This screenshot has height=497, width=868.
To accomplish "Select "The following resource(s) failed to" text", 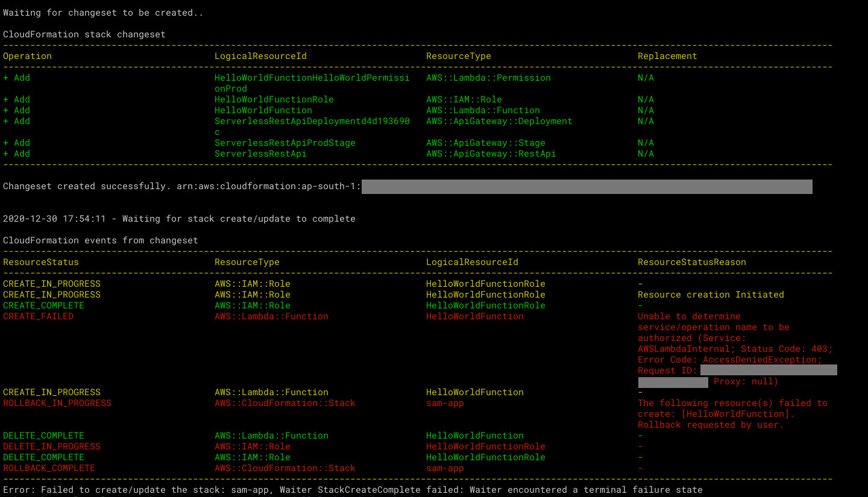I will click(732, 403).
